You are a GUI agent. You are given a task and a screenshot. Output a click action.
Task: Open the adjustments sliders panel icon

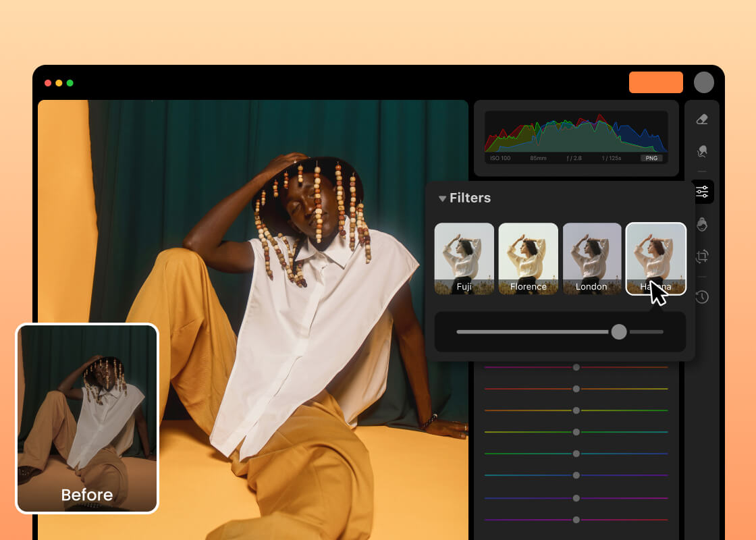tap(702, 192)
